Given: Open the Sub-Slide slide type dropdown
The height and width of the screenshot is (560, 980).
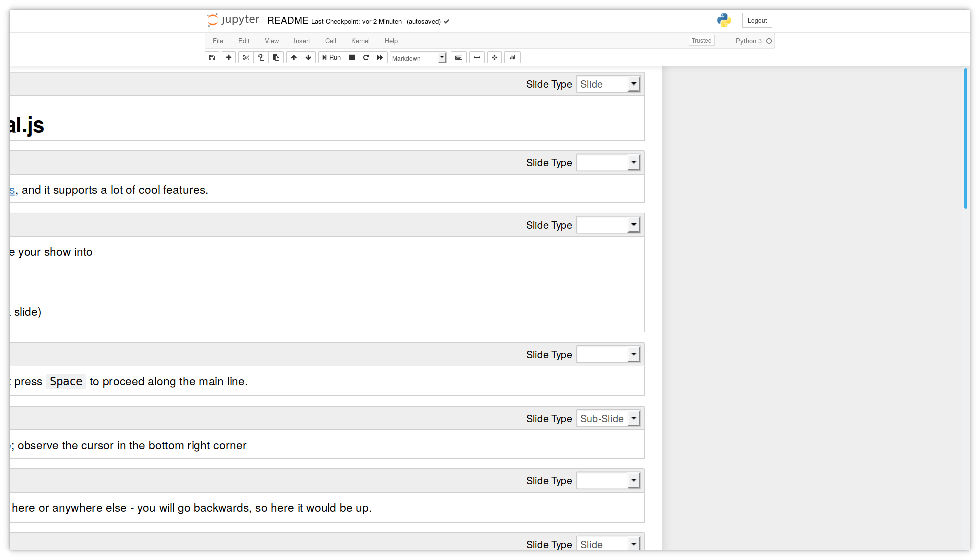Looking at the screenshot, I should point(608,419).
